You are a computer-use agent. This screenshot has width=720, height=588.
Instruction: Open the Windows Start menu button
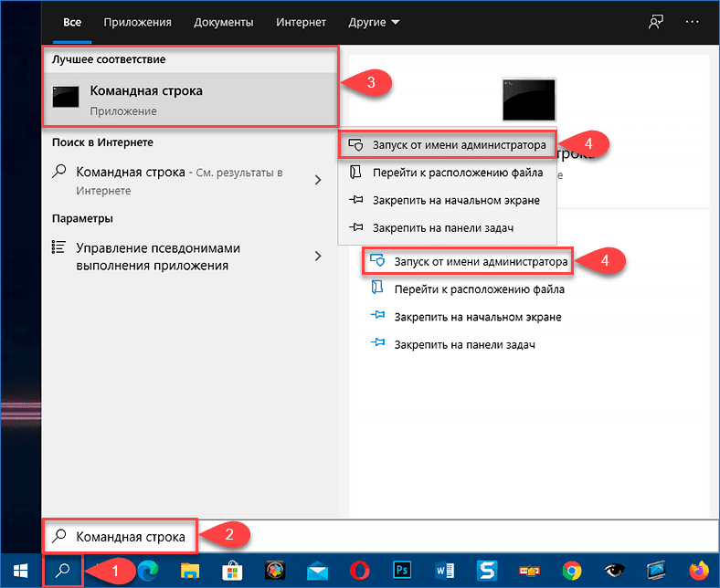point(21,571)
